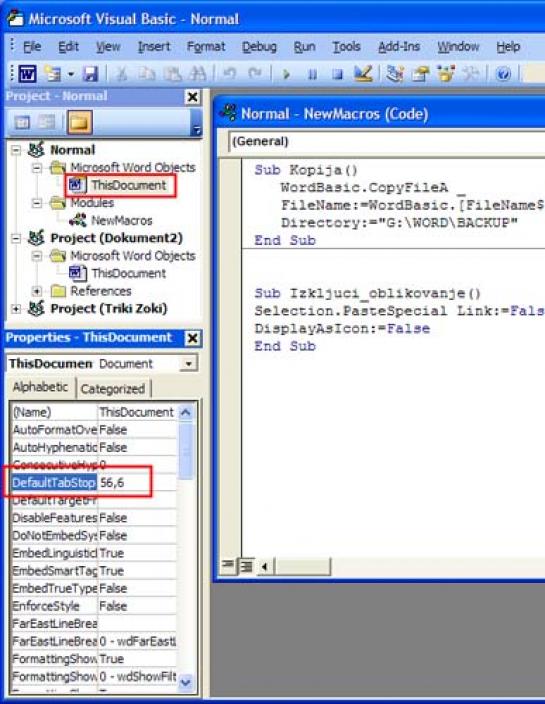The width and height of the screenshot is (545, 704).
Task: Toggle Folders icon in Project panel
Action: pyautogui.click(x=79, y=122)
